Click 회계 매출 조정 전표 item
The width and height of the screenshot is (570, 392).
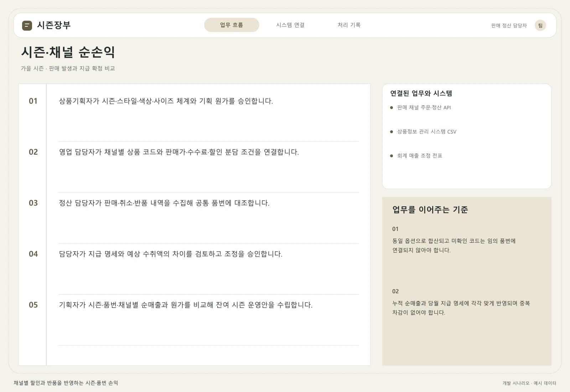(x=420, y=156)
